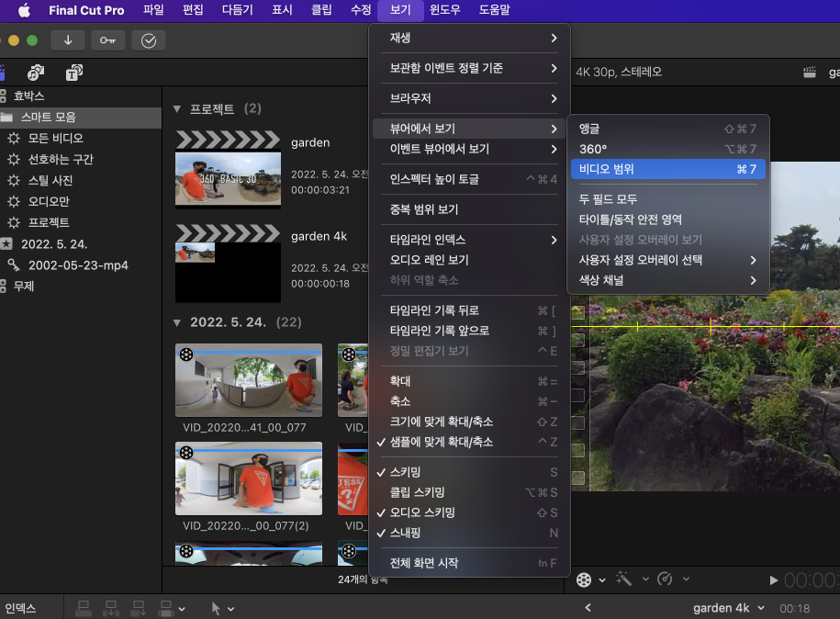Toggle 오디오 스키밍 menu item
Image resolution: width=840 pixels, height=619 pixels.
pyautogui.click(x=469, y=512)
